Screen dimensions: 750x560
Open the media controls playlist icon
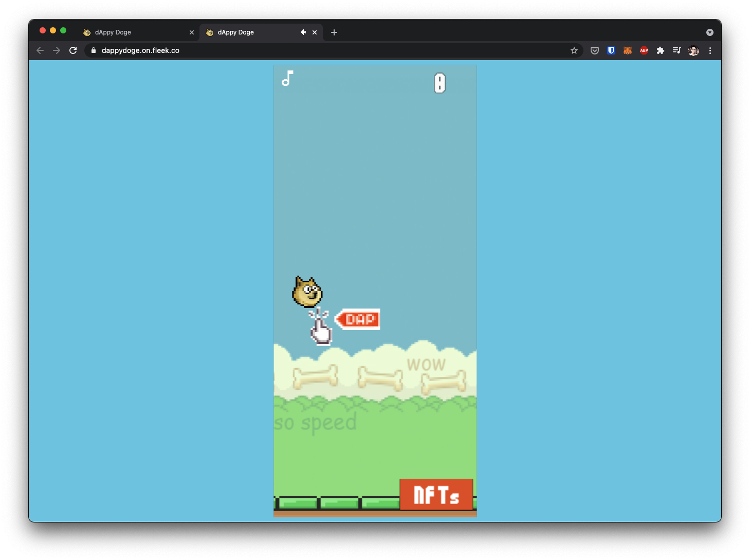677,50
